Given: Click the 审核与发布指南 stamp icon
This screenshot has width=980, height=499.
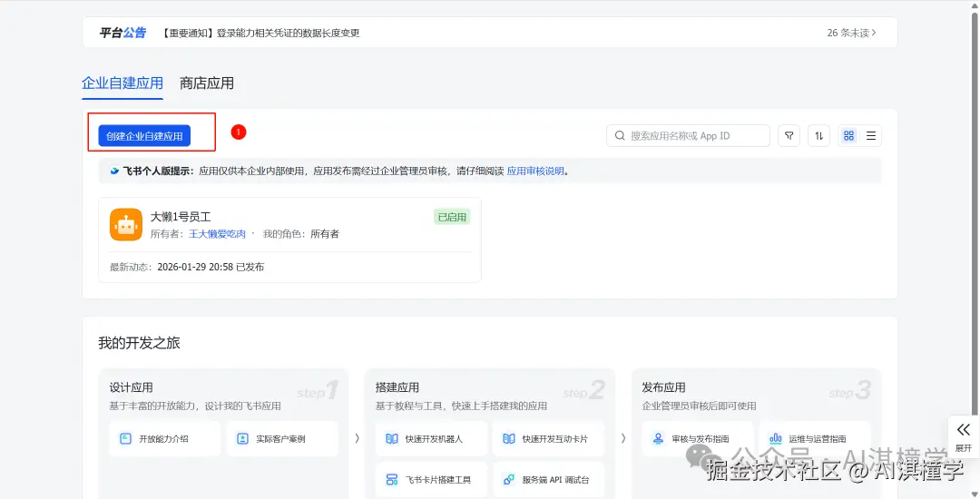Looking at the screenshot, I should 658,438.
